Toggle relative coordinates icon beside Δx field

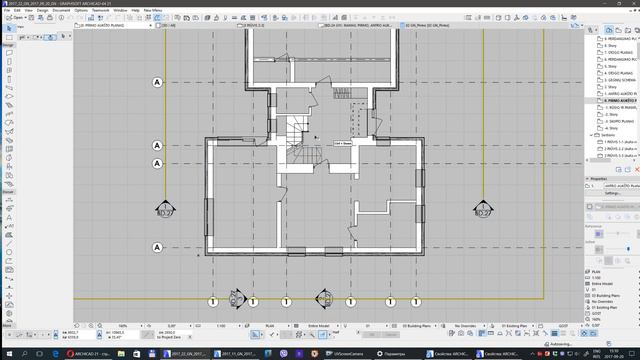(56, 335)
